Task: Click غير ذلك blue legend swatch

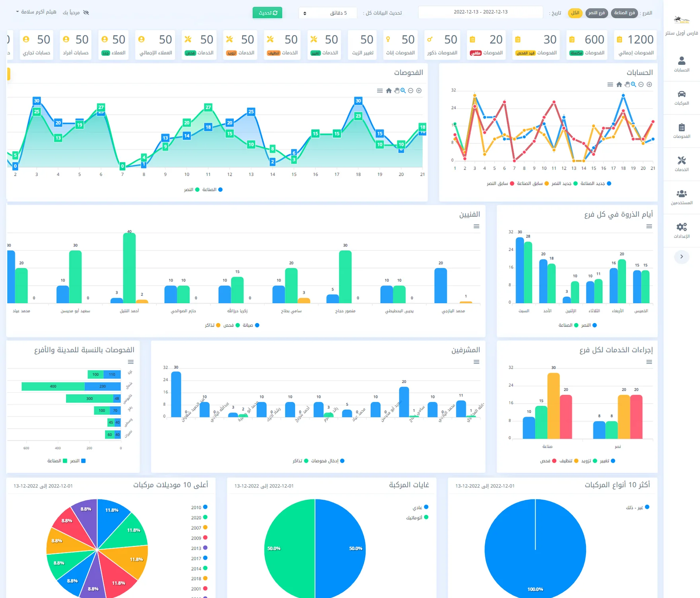Action: point(647,507)
